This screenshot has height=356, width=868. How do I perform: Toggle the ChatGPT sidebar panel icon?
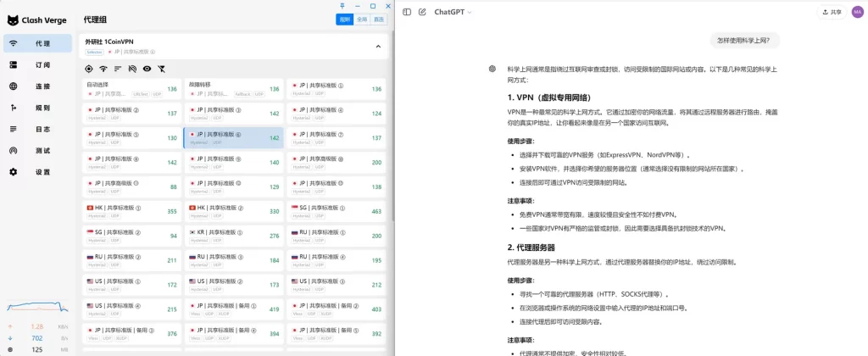pos(407,12)
